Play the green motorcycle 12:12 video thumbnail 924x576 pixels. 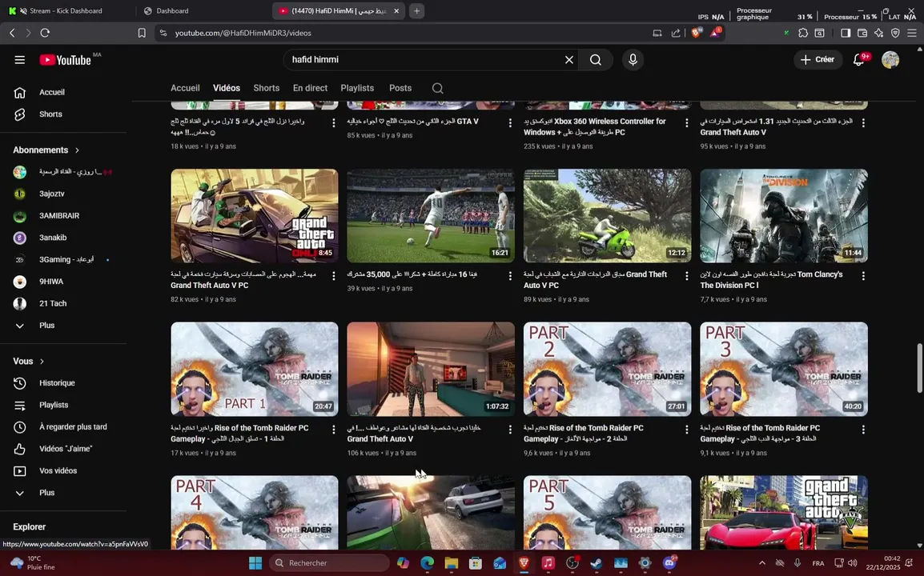point(608,216)
